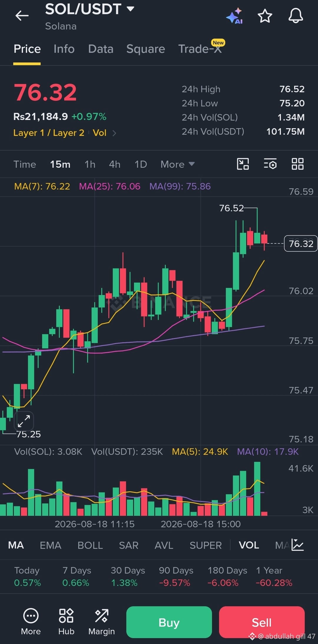Tap the green Buy button
This screenshot has height=644, width=318.
click(x=169, y=622)
